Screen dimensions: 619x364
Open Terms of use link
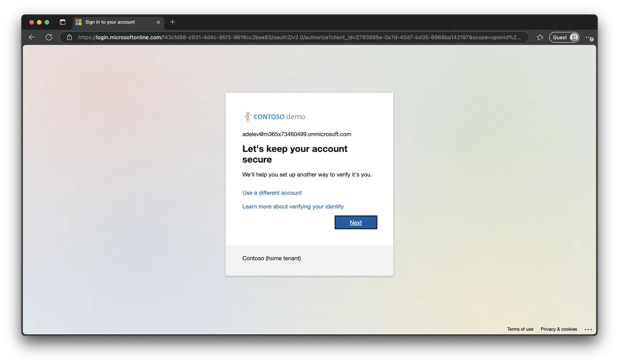coord(520,329)
